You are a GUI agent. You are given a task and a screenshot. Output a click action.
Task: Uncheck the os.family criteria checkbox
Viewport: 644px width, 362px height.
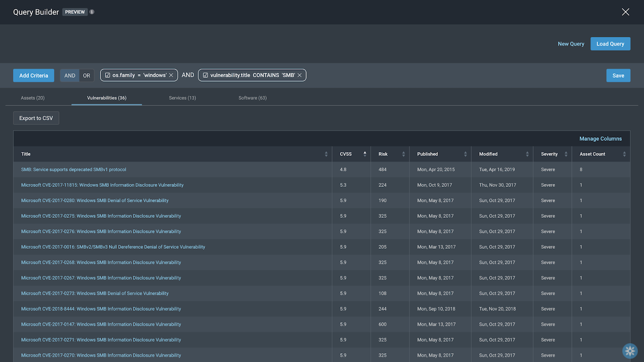[108, 75]
